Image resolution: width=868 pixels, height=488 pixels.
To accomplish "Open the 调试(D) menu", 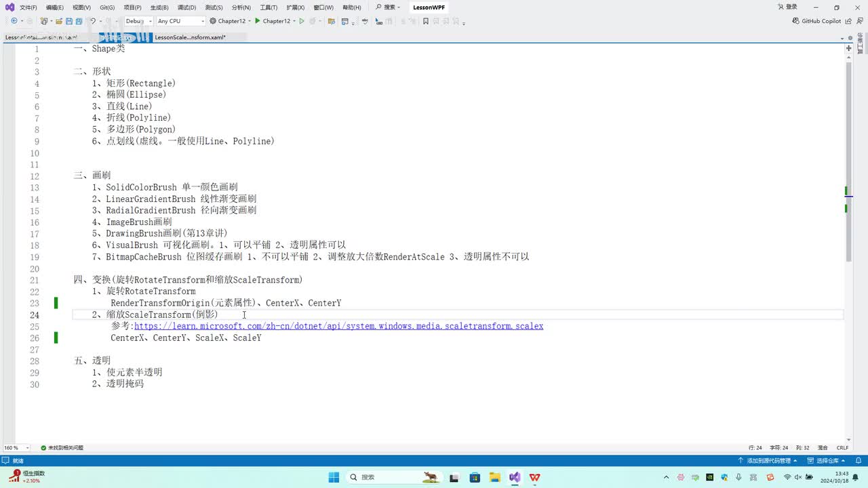I will (x=186, y=7).
